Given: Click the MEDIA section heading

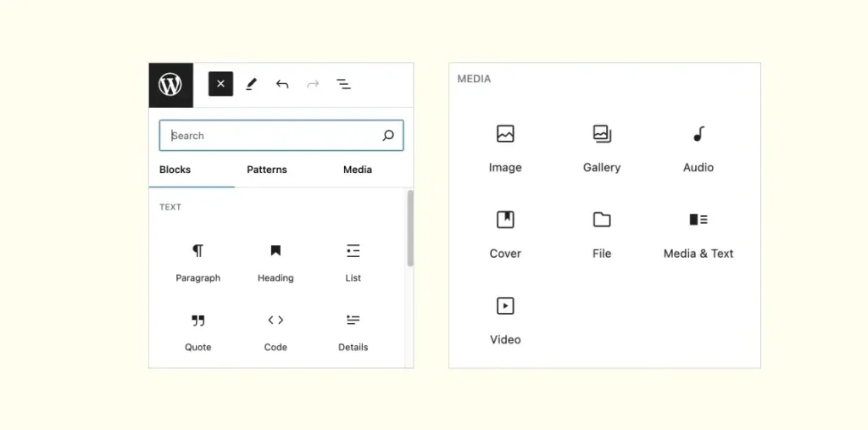Looking at the screenshot, I should (474, 79).
